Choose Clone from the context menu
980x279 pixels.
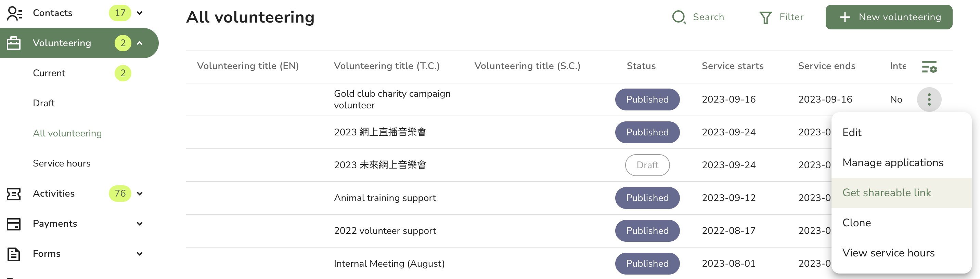click(x=856, y=223)
